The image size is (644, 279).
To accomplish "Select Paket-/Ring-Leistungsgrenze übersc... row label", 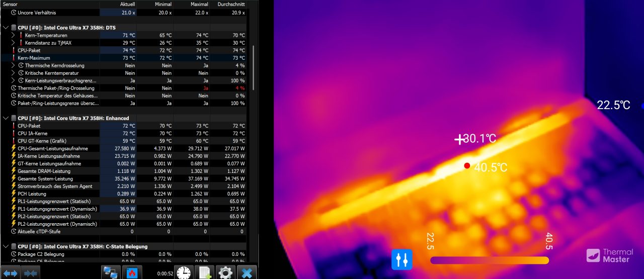I will pyautogui.click(x=57, y=103).
